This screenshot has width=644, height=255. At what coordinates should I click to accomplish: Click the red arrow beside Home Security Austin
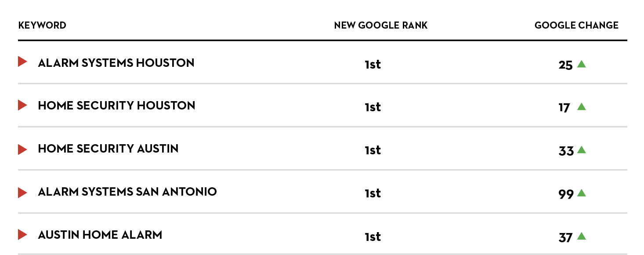pyautogui.click(x=22, y=149)
